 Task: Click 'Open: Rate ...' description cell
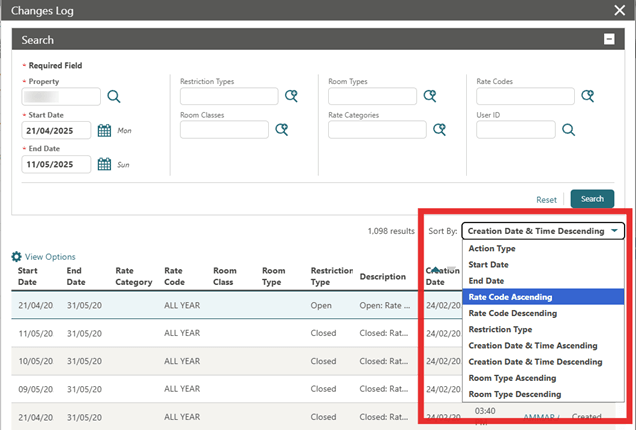385,305
